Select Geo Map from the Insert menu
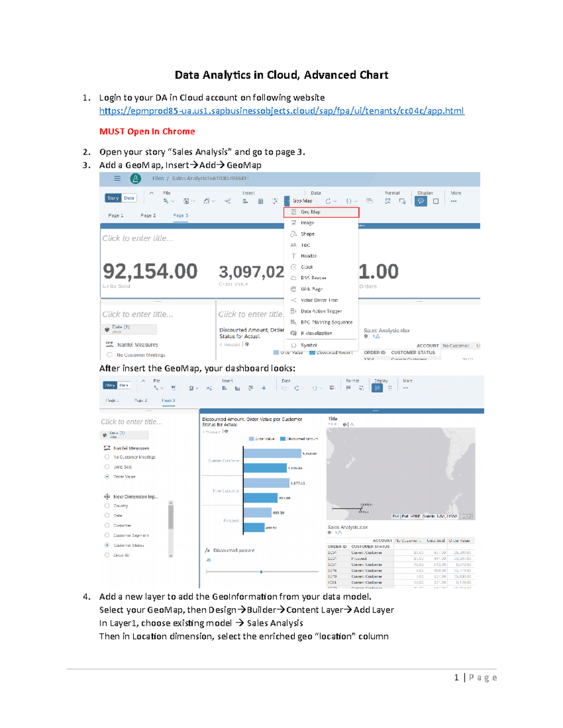This screenshot has width=563, height=728. tap(311, 212)
